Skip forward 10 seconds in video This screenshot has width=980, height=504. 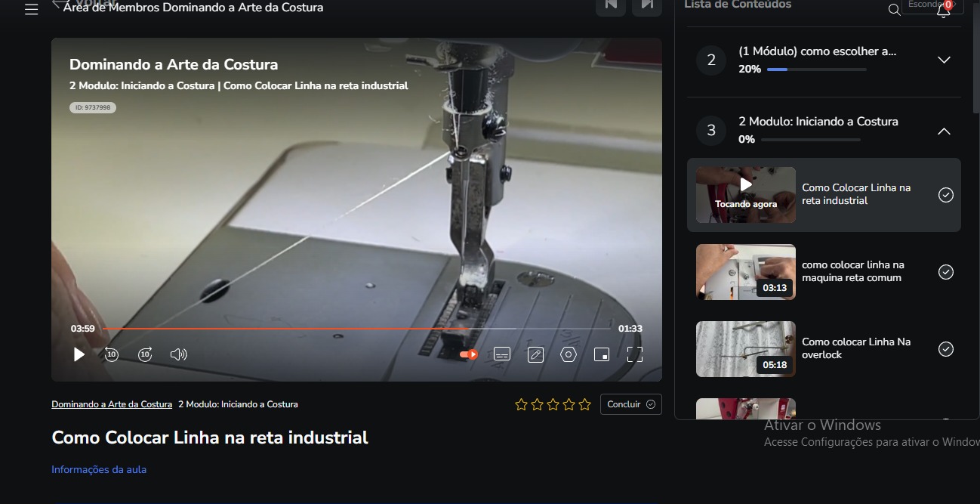pos(145,354)
